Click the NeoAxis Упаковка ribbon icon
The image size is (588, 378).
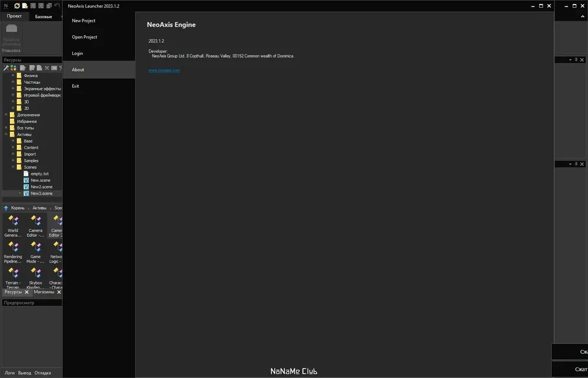[x=12, y=28]
